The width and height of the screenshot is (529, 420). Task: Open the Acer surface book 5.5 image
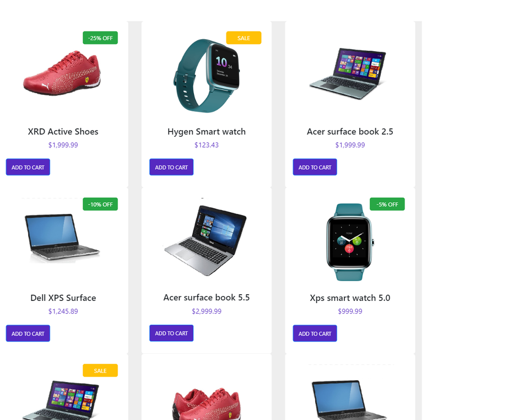coord(205,240)
